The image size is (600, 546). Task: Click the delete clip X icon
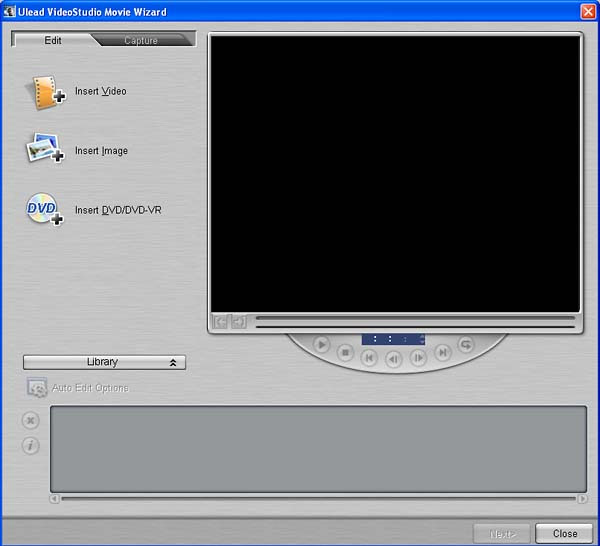pyautogui.click(x=31, y=421)
